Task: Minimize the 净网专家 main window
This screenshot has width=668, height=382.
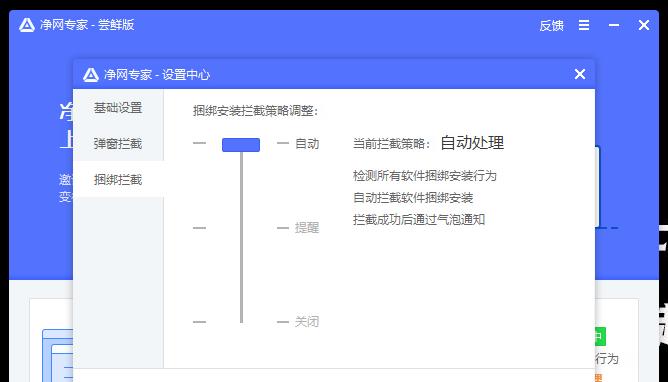Action: coord(613,25)
